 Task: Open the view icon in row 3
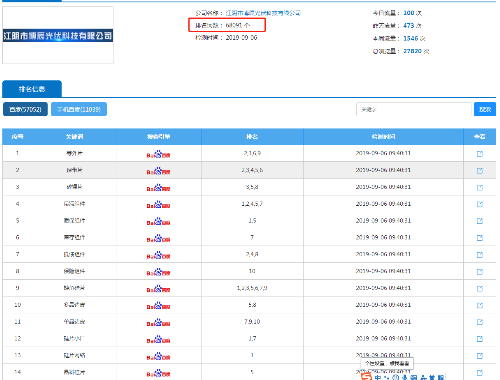480,187
